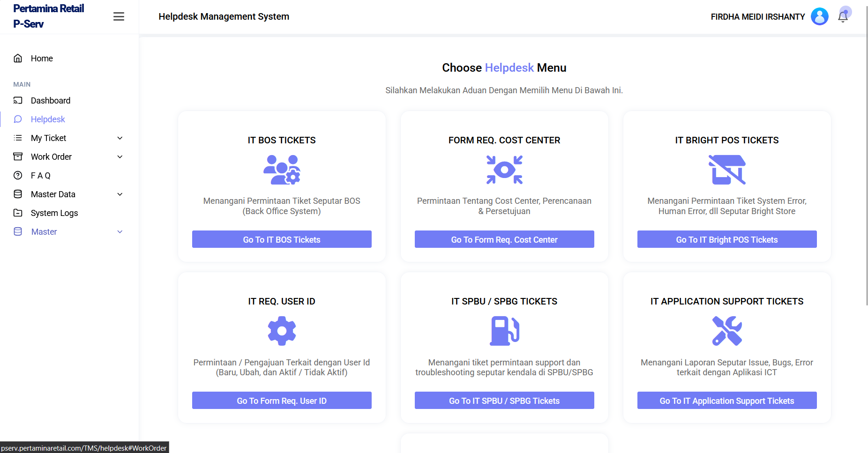The image size is (868, 453).
Task: Click the SPBU / SPBG gas pump icon
Action: tap(504, 331)
